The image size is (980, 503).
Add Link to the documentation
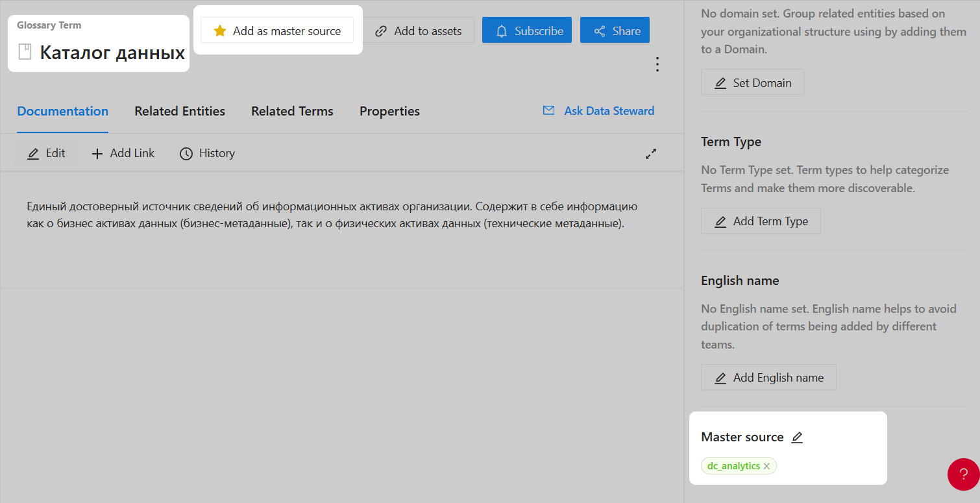click(x=123, y=153)
